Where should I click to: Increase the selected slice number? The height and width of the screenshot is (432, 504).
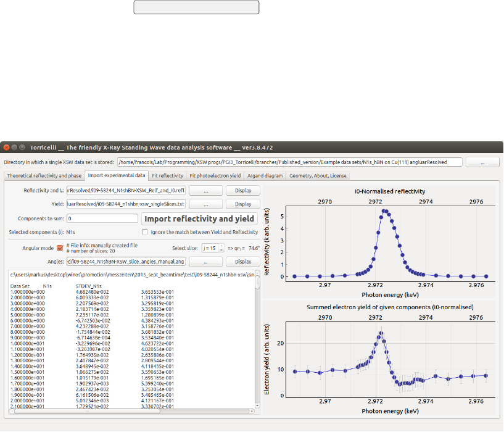coord(221,246)
